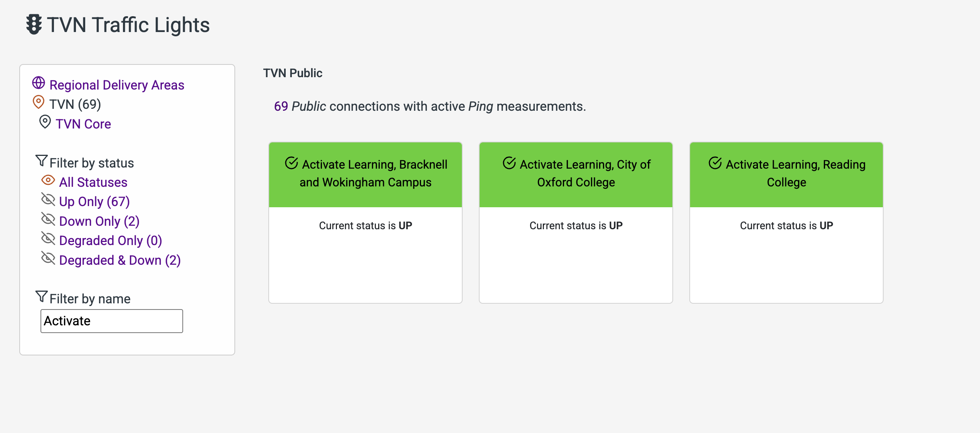Select the TVN Core area

tap(83, 124)
